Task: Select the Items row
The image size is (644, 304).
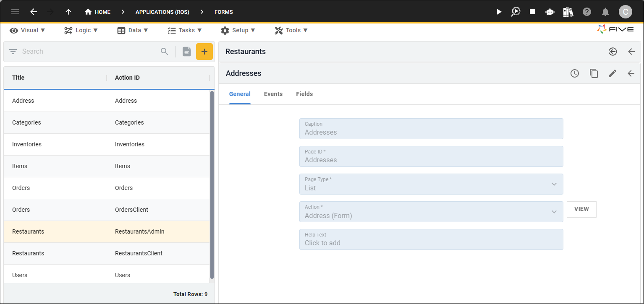Action: [107, 166]
